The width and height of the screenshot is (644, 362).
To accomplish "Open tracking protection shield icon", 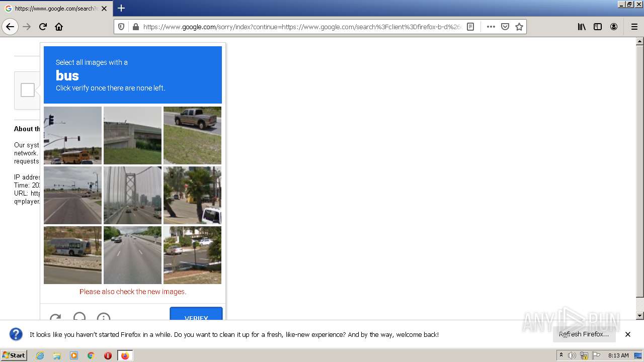I will pyautogui.click(x=121, y=27).
